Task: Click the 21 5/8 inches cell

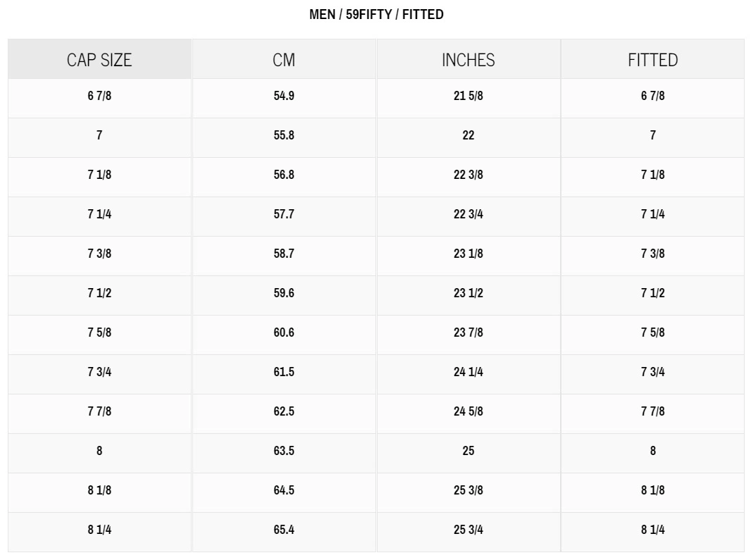Action: 468,96
